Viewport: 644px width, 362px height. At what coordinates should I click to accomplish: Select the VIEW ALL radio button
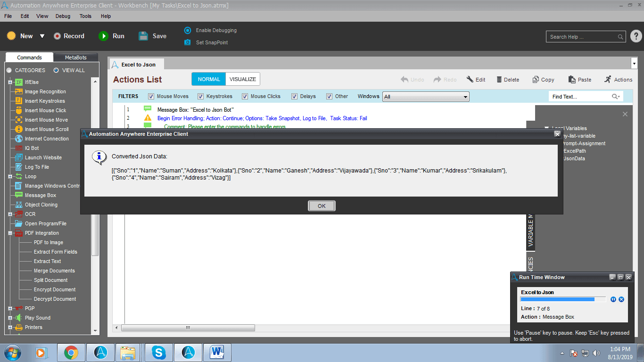point(56,70)
